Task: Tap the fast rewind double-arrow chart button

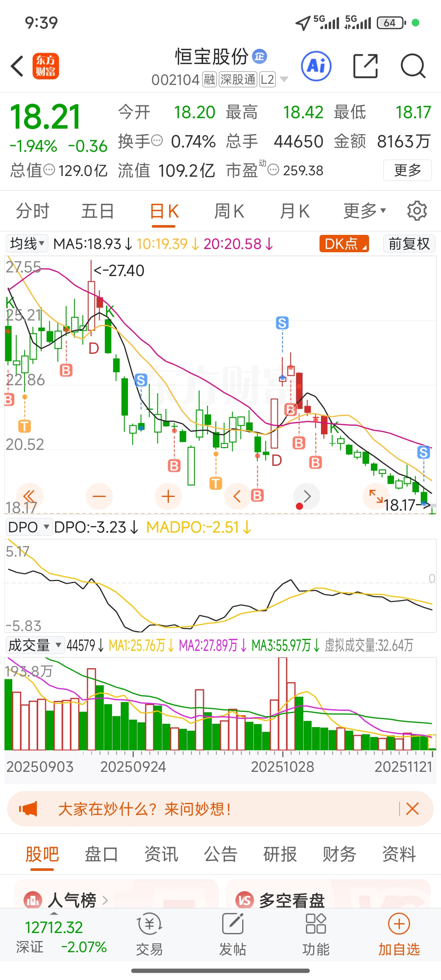Action: coord(29,496)
